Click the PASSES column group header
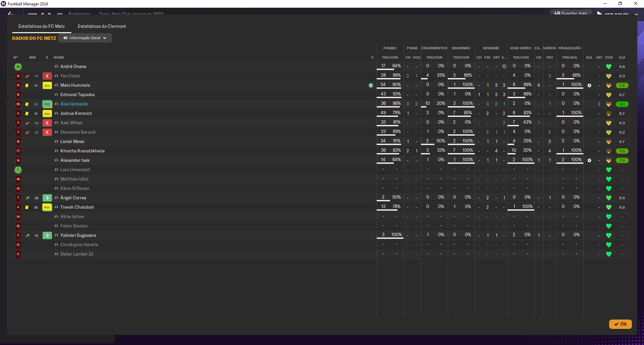Image resolution: width=644 pixels, height=345 pixels. point(390,48)
